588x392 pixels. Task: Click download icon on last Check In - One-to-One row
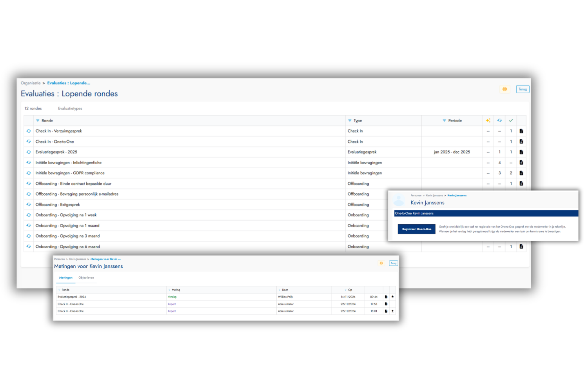pos(392,311)
